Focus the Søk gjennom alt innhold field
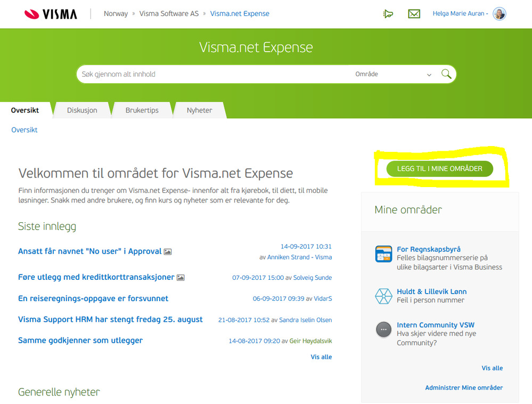 tap(214, 74)
